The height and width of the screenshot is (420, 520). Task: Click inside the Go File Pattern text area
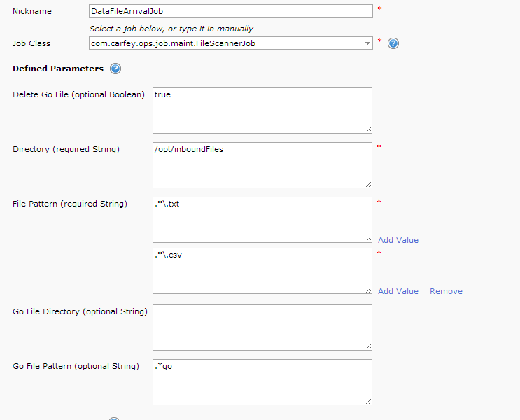262,381
